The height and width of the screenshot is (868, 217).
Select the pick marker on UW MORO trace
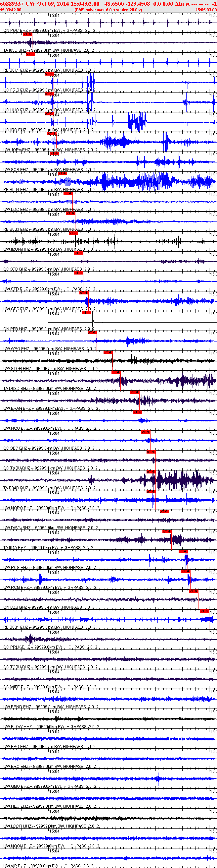pos(151,491)
